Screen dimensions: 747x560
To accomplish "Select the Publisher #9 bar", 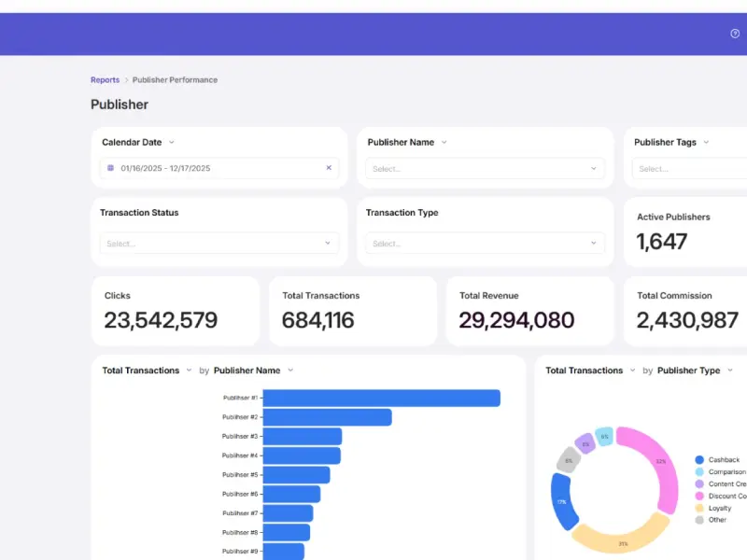I will [x=284, y=552].
